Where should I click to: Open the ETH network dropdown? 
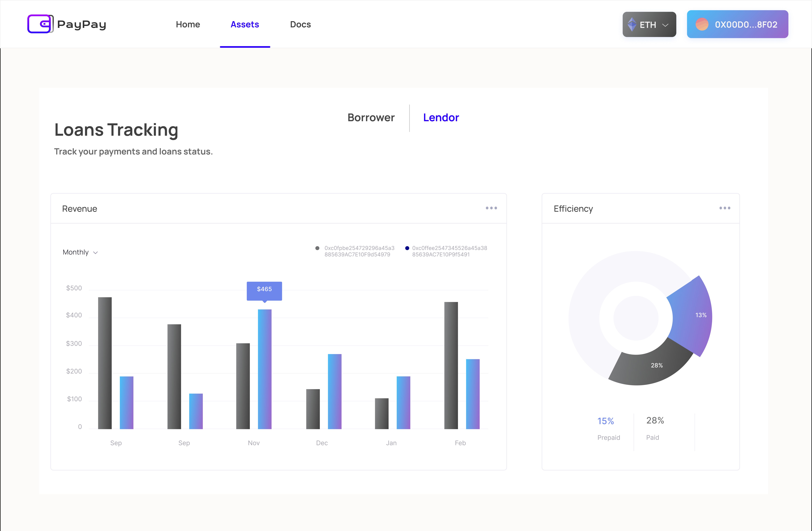click(x=649, y=25)
